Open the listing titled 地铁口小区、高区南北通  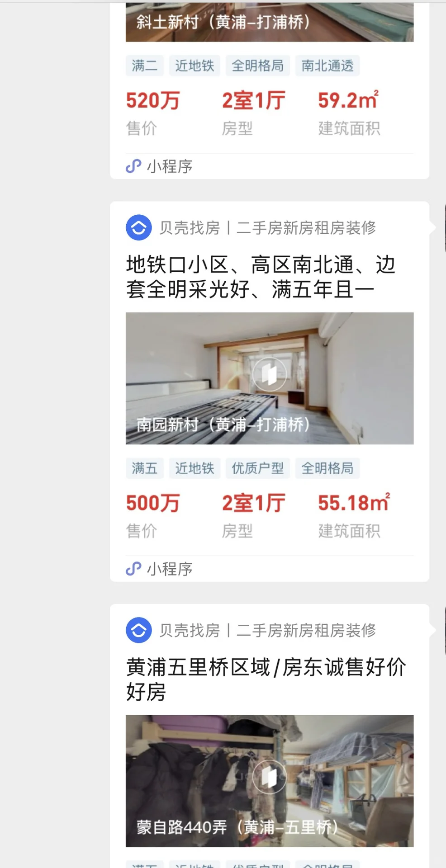point(261,277)
